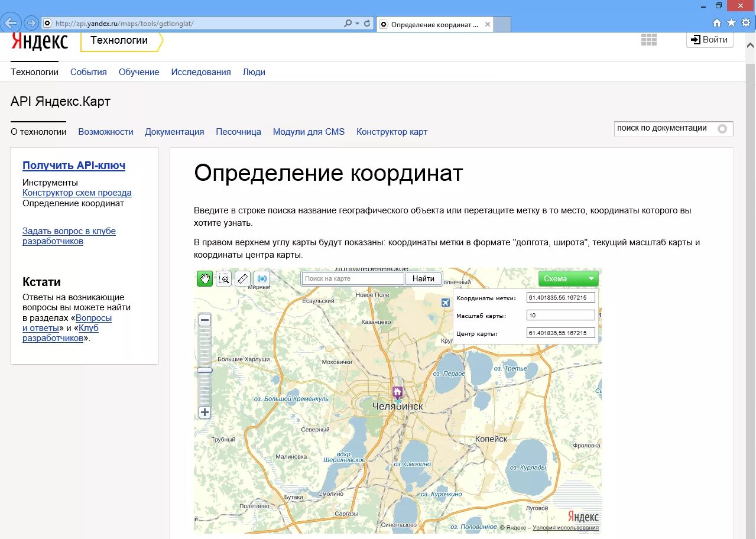Open the Yandex services grid icon
The height and width of the screenshot is (539, 756).
tap(649, 40)
